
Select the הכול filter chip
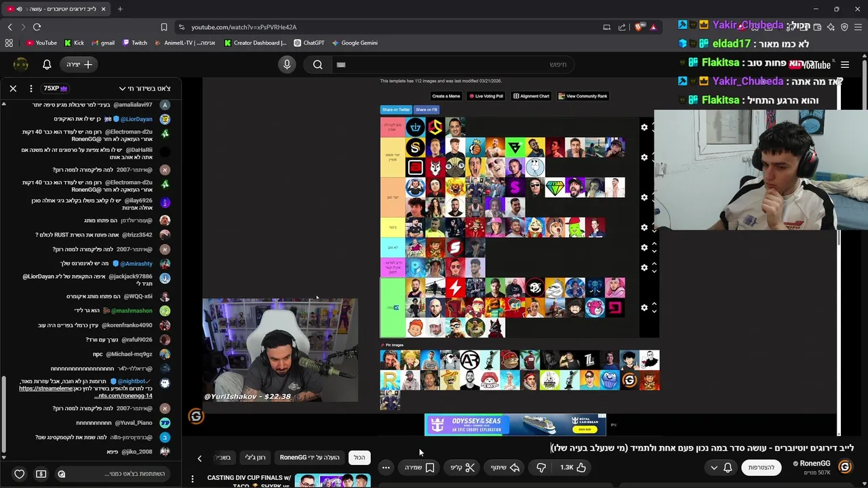[x=359, y=457]
